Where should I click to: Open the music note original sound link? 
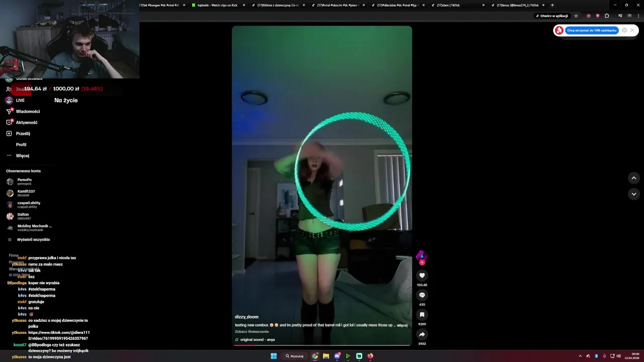pyautogui.click(x=257, y=339)
